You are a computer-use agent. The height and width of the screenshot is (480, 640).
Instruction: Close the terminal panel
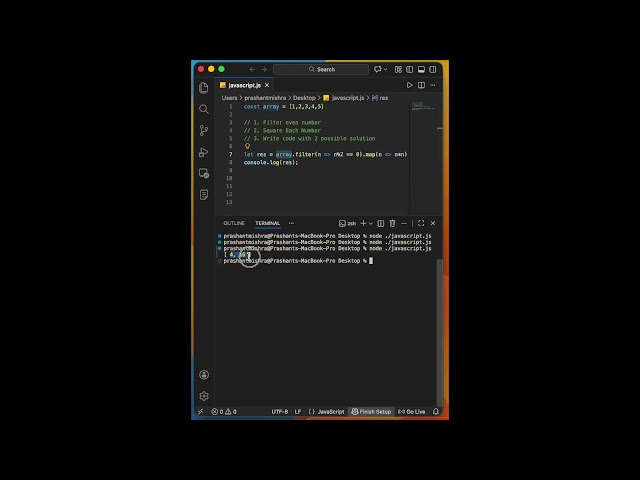(x=433, y=223)
